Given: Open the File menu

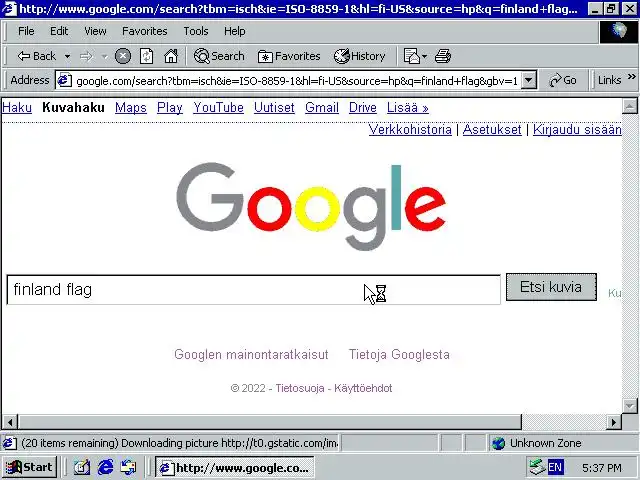Looking at the screenshot, I should tap(26, 31).
